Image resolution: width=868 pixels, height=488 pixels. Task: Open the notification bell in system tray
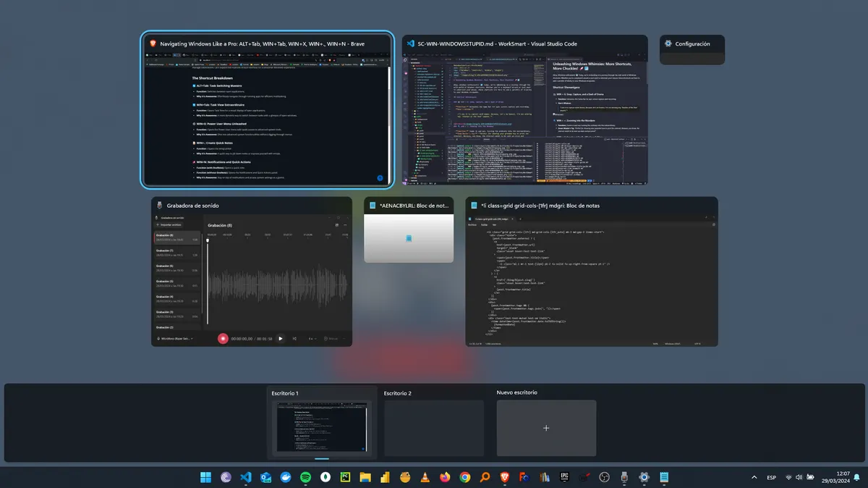tap(856, 478)
